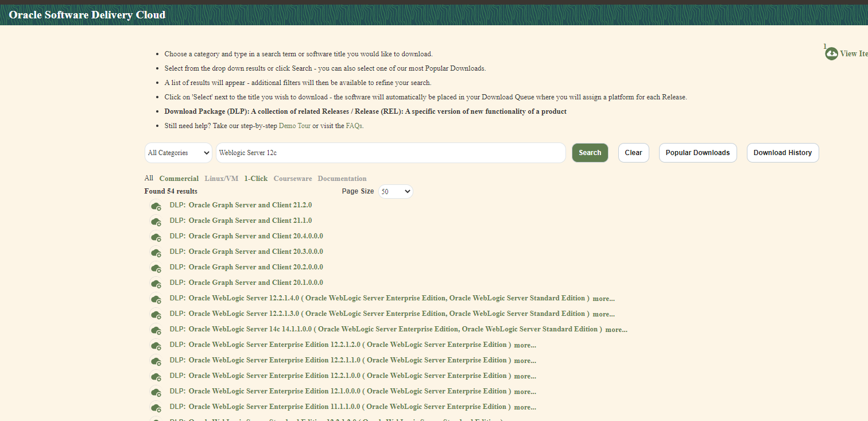Cloud icon for Enterprise Edition 12.2.1.0.0
The height and width of the screenshot is (421, 868).
tap(156, 377)
